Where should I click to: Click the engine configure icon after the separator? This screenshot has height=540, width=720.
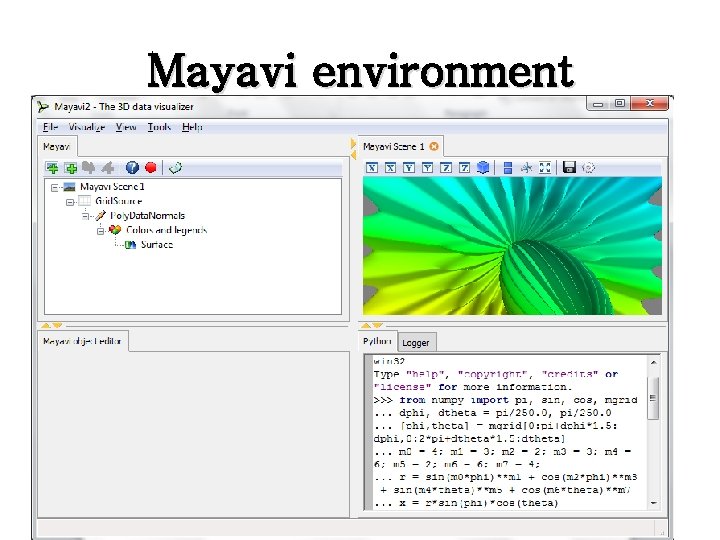click(175, 168)
